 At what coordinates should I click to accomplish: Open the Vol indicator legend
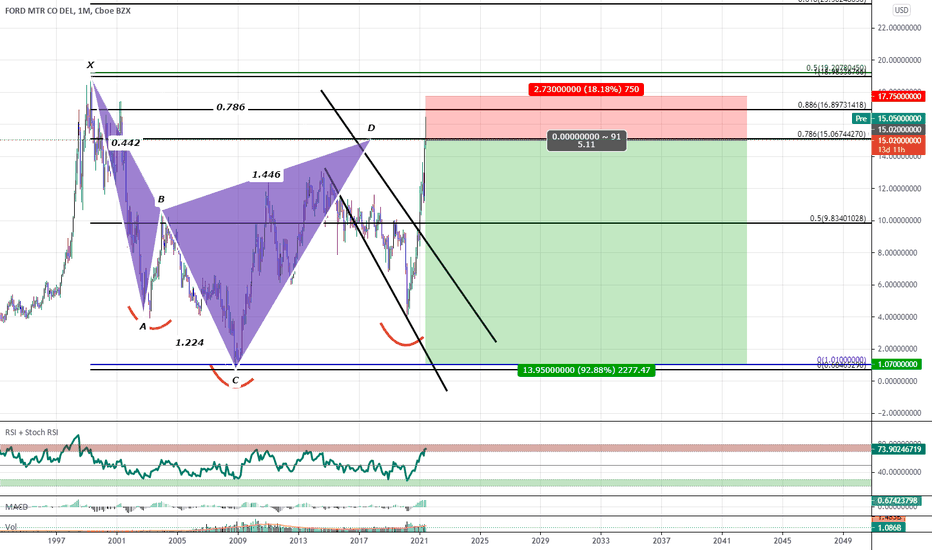point(11,527)
